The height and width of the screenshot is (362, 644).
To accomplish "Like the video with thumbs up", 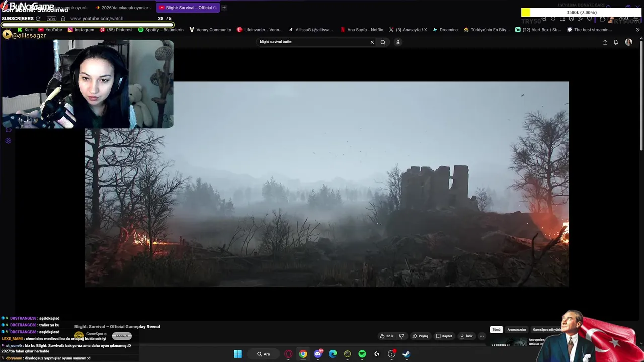I will 386,336.
